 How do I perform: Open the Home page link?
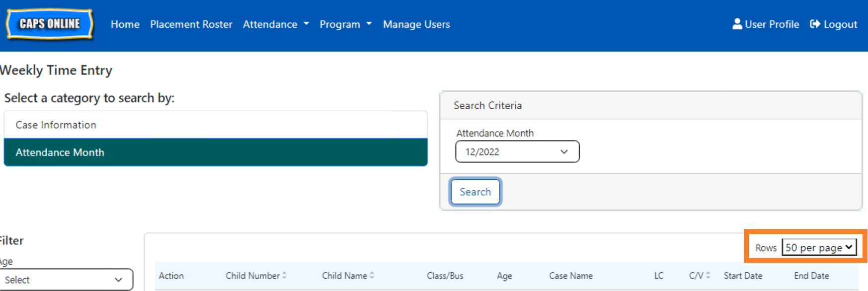pyautogui.click(x=125, y=24)
